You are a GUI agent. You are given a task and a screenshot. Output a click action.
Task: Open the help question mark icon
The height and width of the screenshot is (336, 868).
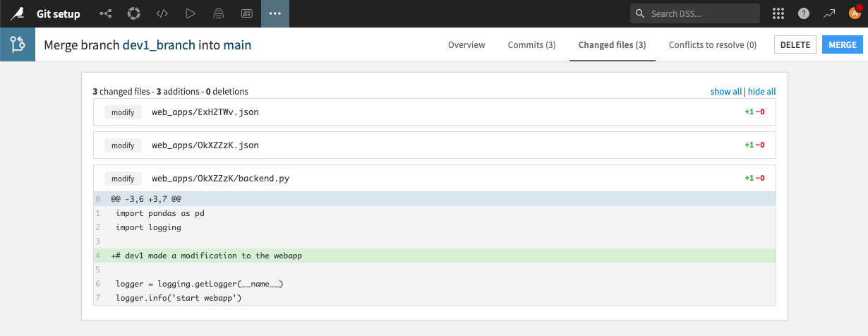803,13
